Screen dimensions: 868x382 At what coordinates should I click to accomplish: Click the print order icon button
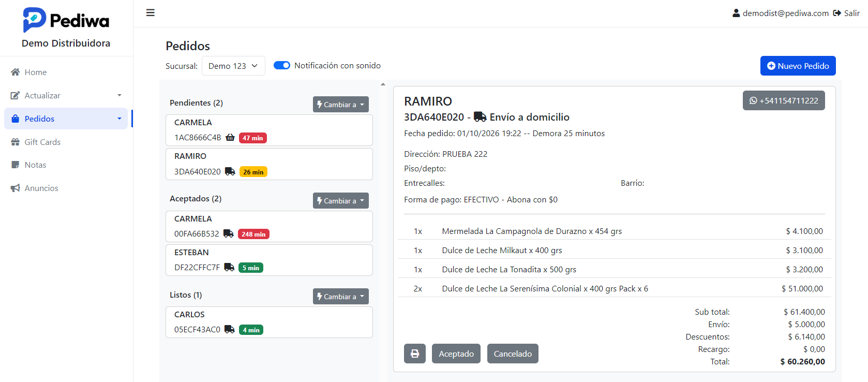point(415,354)
